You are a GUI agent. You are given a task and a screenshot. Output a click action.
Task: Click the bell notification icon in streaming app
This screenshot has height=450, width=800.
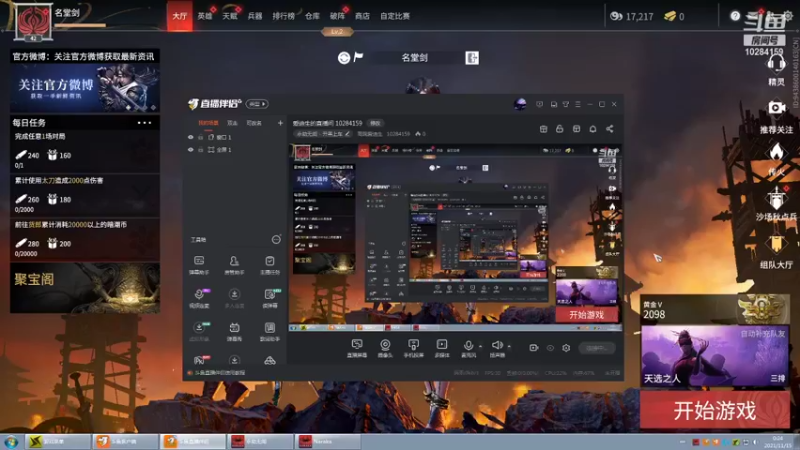coord(593,129)
